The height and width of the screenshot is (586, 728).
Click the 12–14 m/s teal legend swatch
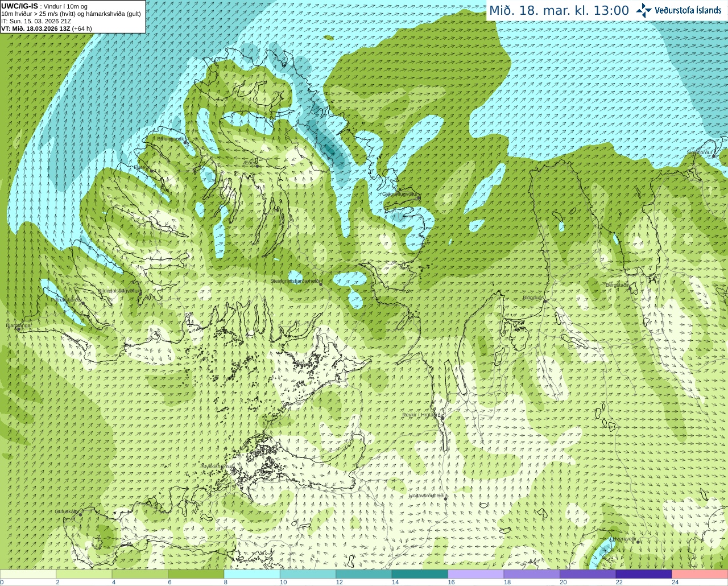tap(364, 574)
